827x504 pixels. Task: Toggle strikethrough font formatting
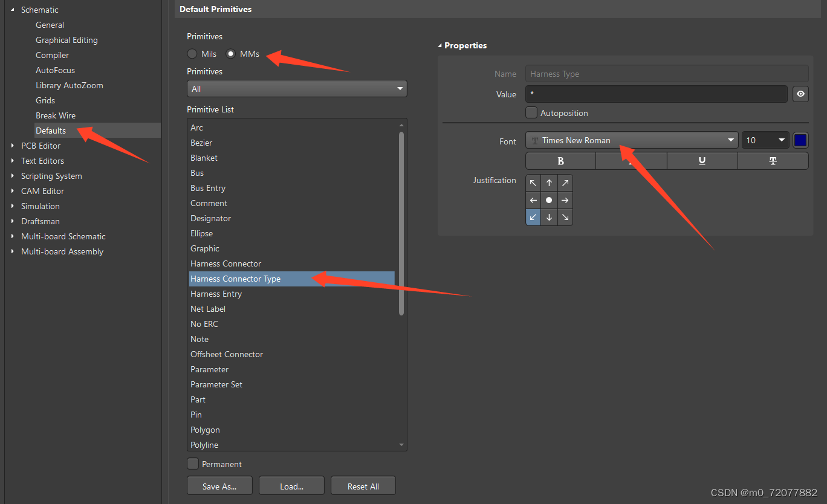tap(773, 161)
